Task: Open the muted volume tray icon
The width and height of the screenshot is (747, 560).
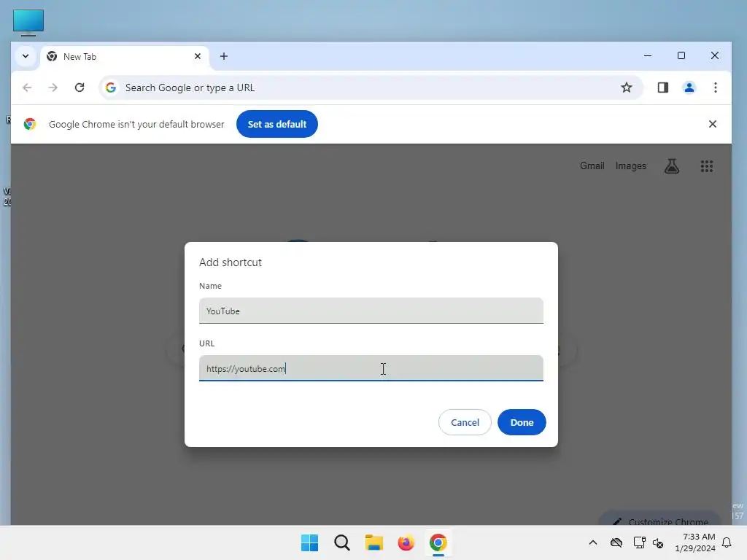Action: (x=658, y=542)
